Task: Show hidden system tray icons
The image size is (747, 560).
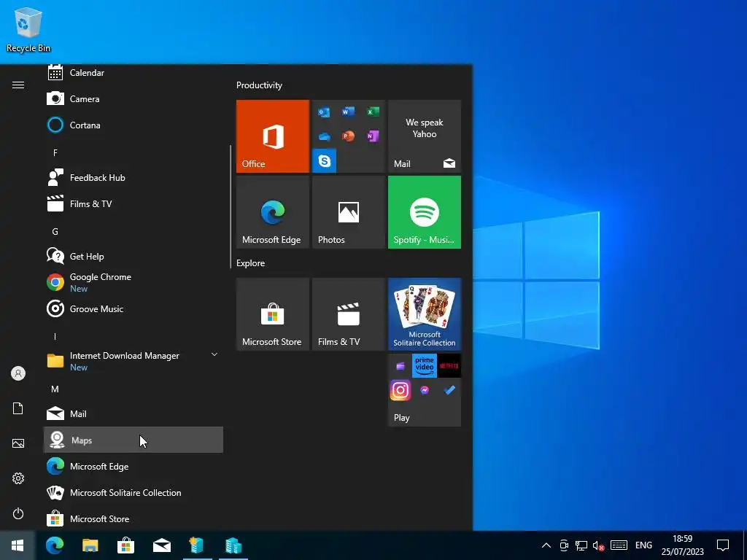Action: coord(546,545)
